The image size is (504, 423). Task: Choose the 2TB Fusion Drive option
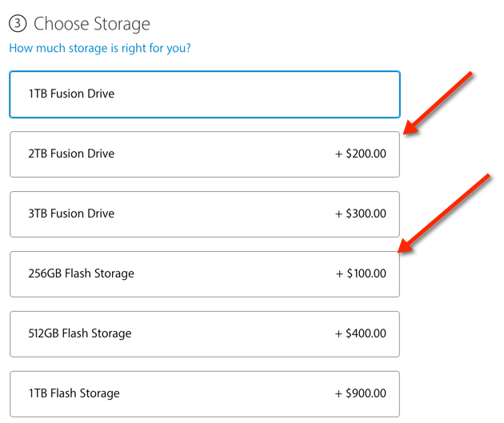tap(205, 154)
